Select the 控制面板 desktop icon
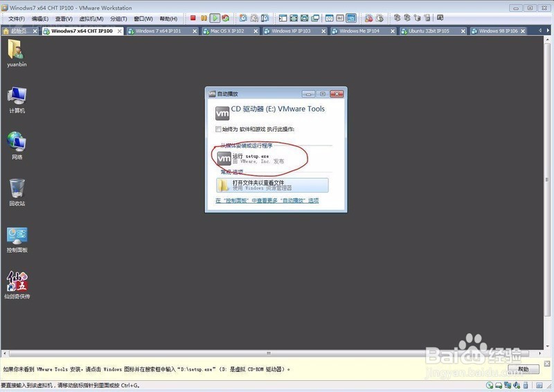The height and width of the screenshot is (392, 554). [17, 240]
